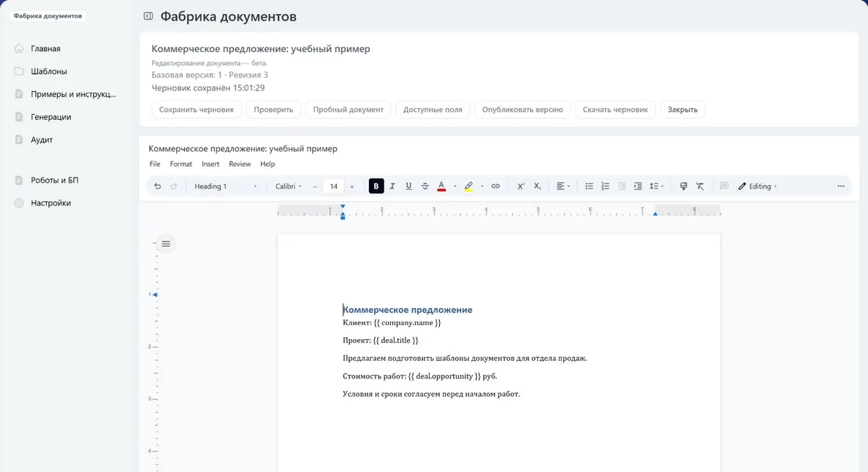This screenshot has width=868, height=472.
Task: Click the Фабрика документов sidebar badge
Action: pyautogui.click(x=47, y=16)
